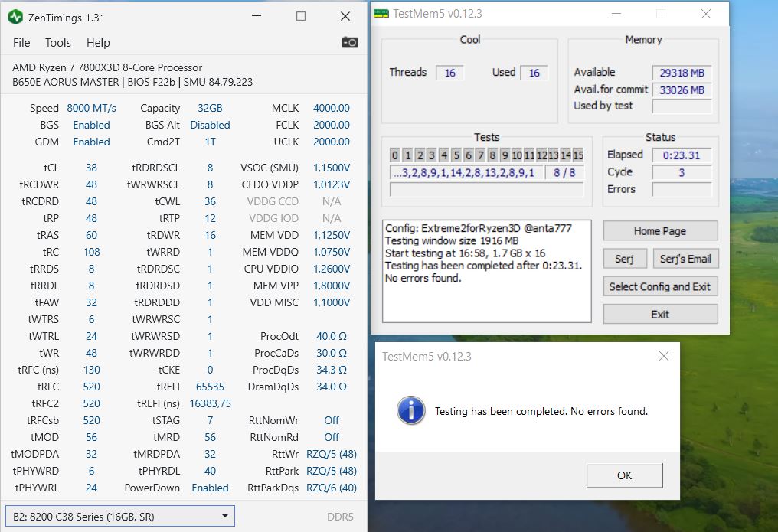Click the tPHYRDL value 40
The height and width of the screenshot is (532, 778).
[210, 471]
